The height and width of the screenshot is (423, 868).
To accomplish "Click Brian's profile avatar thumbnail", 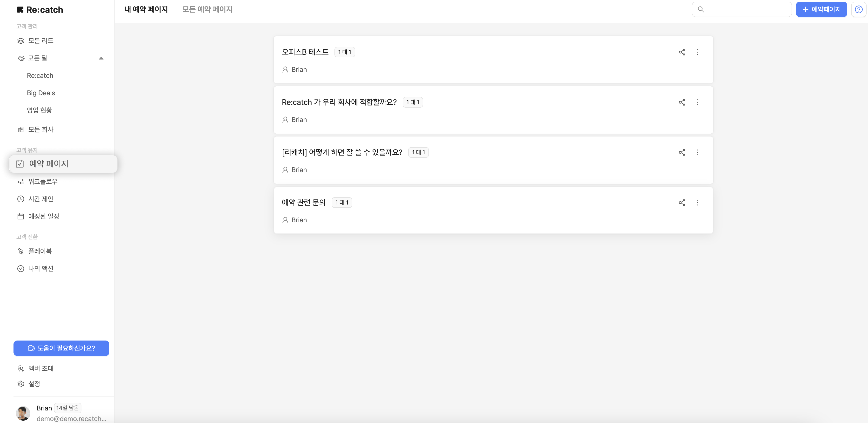I will (23, 413).
